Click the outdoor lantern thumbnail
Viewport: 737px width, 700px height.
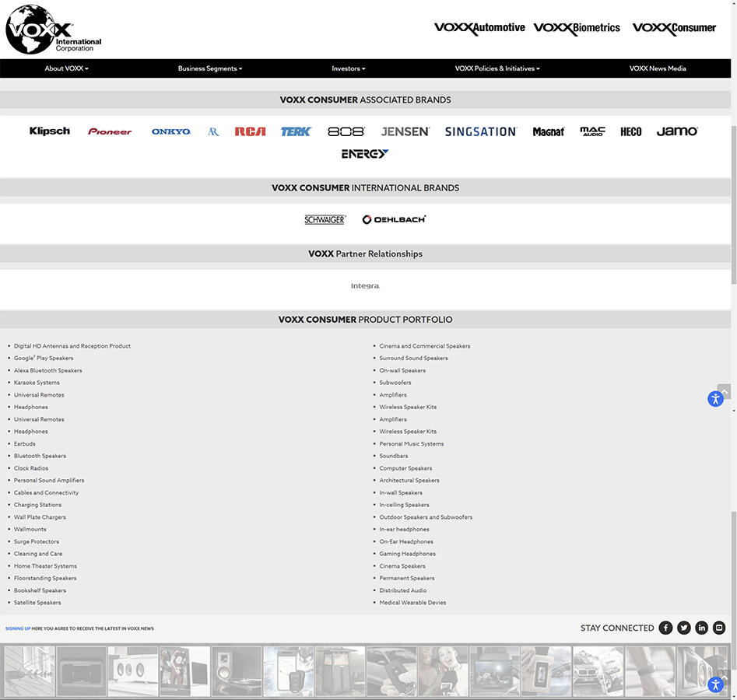[340, 671]
